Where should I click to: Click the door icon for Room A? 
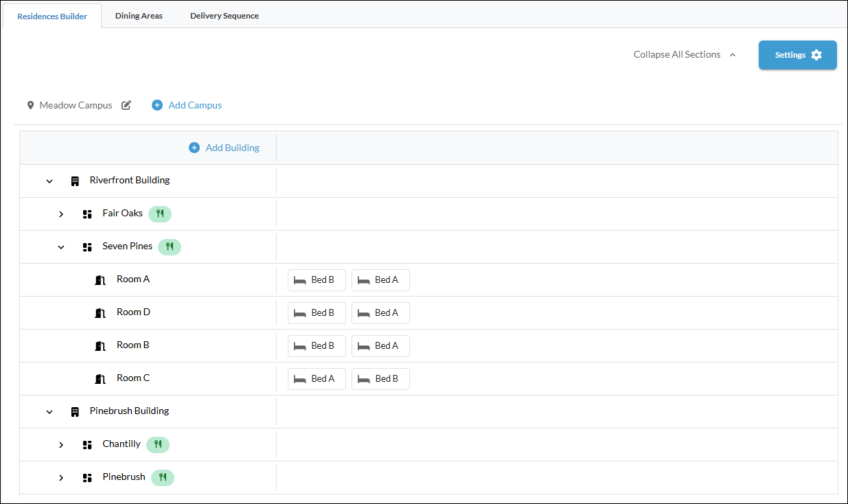click(x=100, y=280)
